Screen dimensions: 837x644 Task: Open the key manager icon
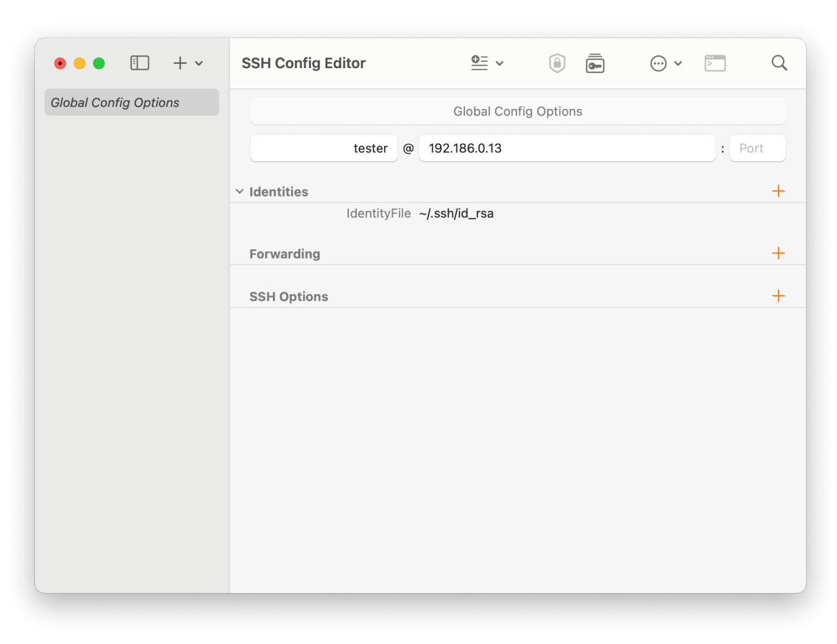(x=594, y=63)
